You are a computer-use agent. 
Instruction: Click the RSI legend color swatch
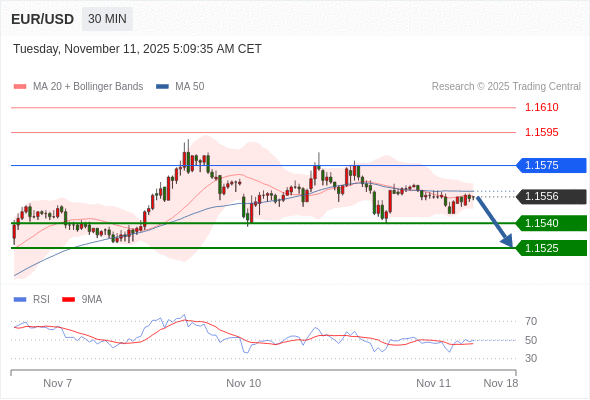pyautogui.click(x=20, y=300)
